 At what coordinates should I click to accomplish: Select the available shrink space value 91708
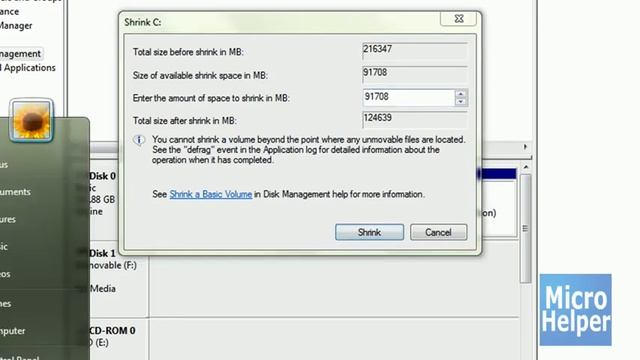pos(415,74)
